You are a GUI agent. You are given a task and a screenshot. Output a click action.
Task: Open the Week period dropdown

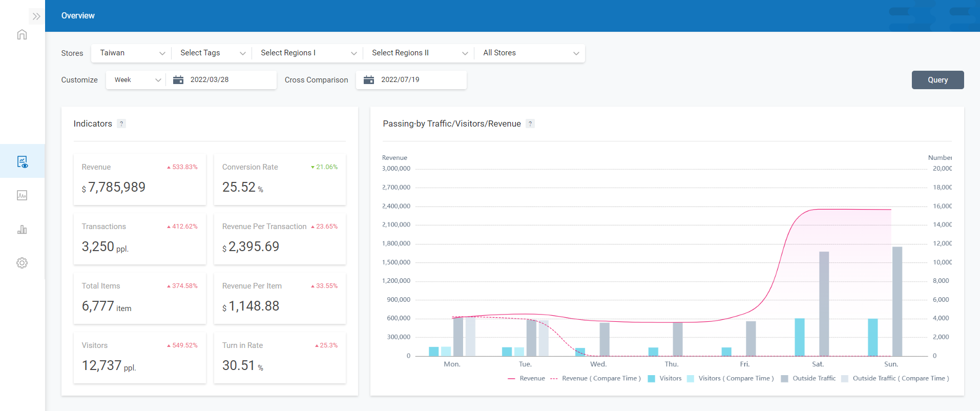[136, 80]
